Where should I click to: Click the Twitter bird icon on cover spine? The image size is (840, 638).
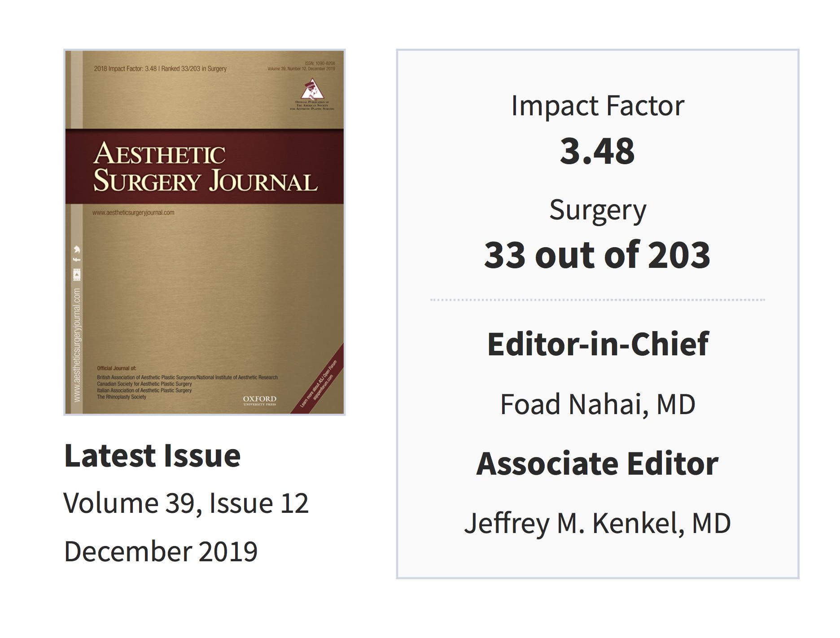[77, 250]
